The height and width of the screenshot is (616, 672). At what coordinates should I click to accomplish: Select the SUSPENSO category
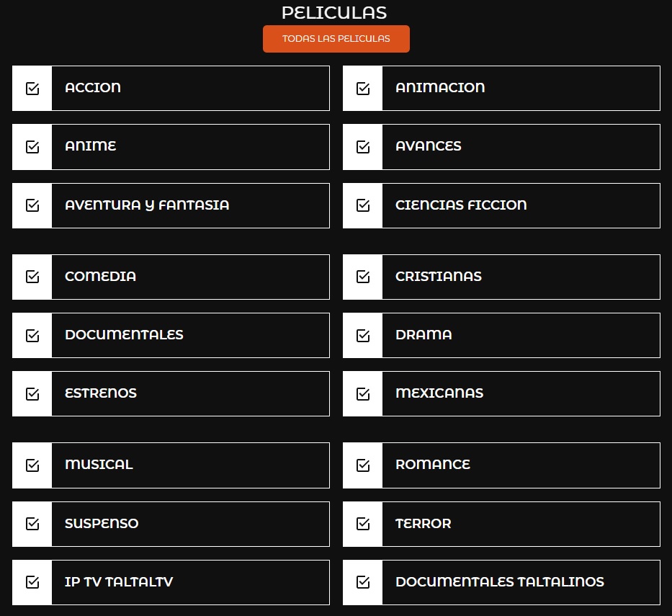tap(102, 524)
